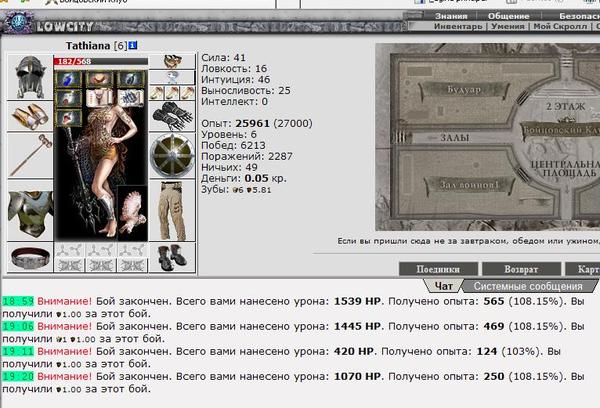
Task: Click the Деньги: 0.05 кр. line
Action: point(244,178)
